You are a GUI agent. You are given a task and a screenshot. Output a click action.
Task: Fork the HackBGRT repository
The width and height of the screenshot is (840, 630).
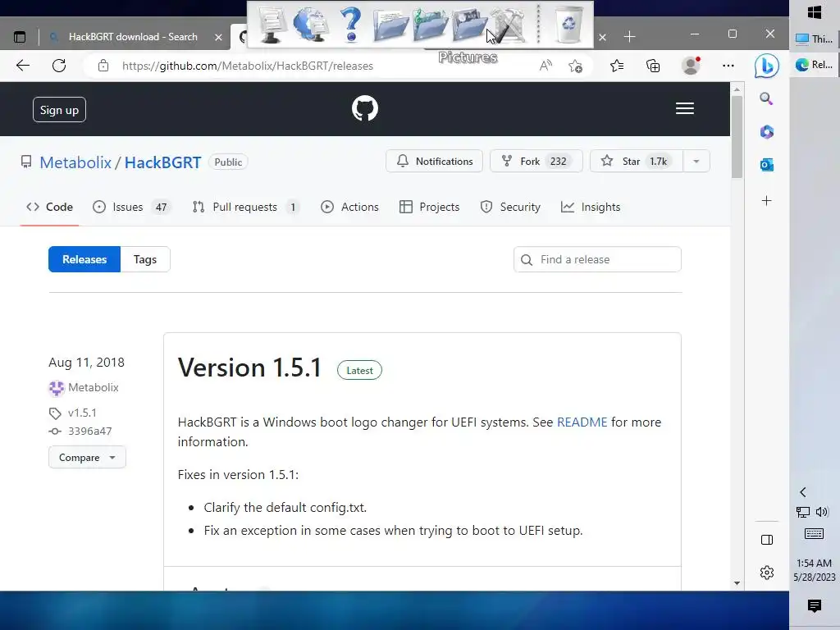536,162
